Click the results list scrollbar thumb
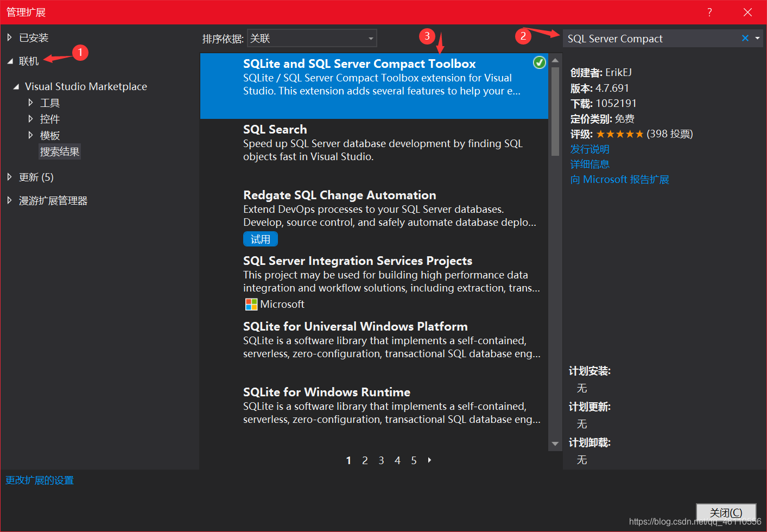The width and height of the screenshot is (767, 532). point(555,111)
